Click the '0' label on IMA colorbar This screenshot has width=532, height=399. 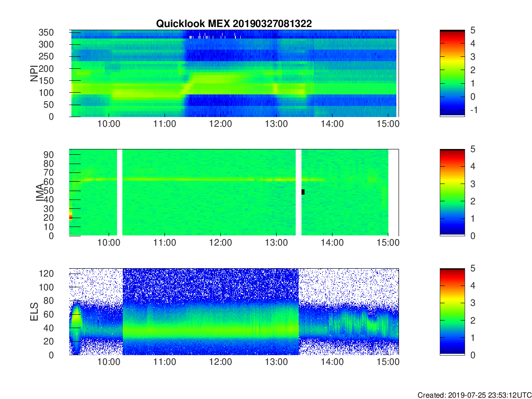[x=473, y=236]
